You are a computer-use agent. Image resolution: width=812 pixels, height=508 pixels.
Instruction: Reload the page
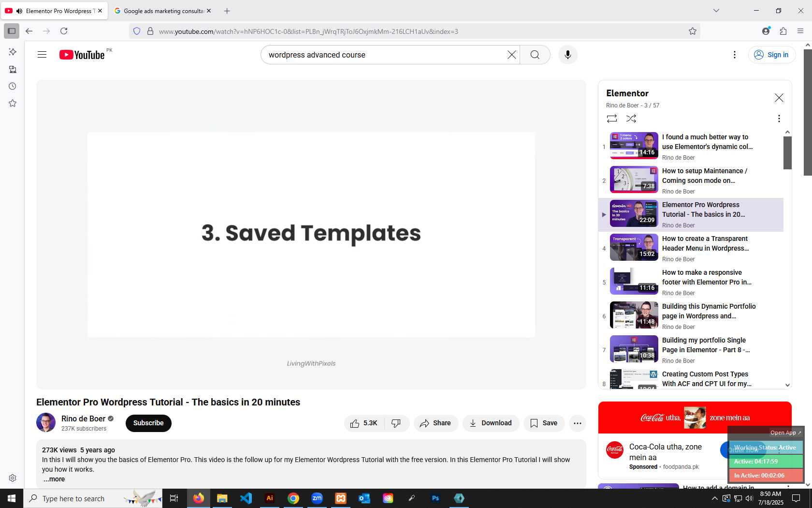tap(64, 31)
